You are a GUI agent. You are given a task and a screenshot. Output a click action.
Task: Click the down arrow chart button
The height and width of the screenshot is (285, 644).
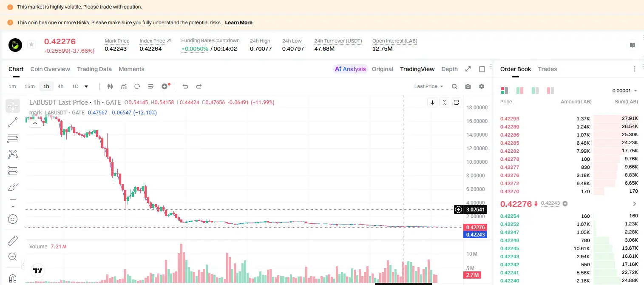[x=432, y=102]
